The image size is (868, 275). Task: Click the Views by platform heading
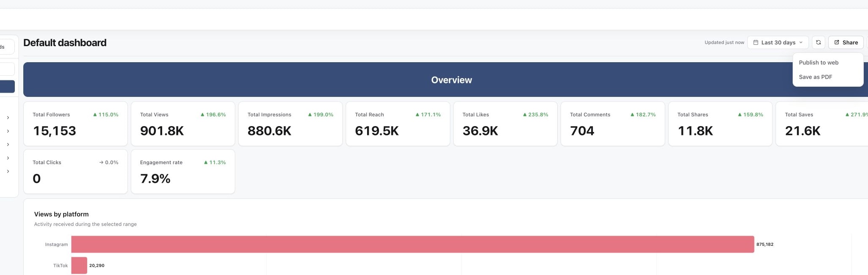(61, 214)
